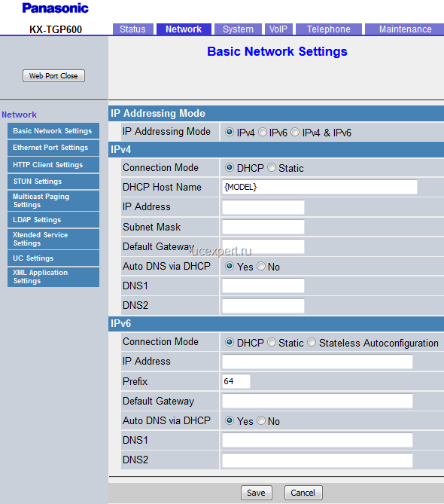444x504 pixels.
Task: Set IPv6 Auto DNS via DHCP to No
Action: pos(261,420)
